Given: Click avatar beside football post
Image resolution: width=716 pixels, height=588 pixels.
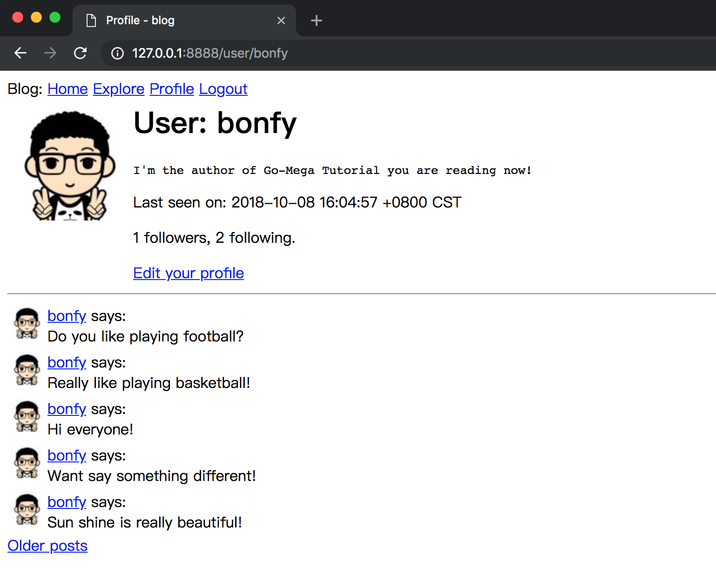Looking at the screenshot, I should point(27,323).
